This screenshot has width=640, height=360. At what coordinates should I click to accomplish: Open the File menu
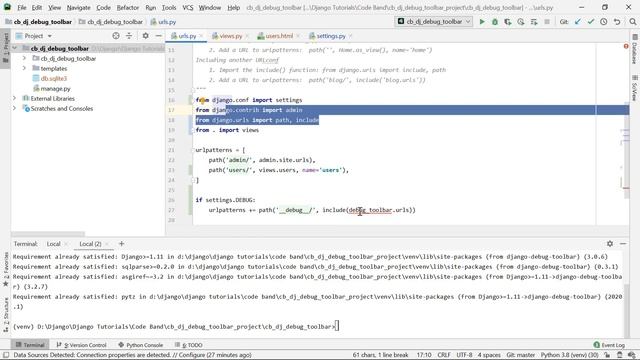pos(22,7)
